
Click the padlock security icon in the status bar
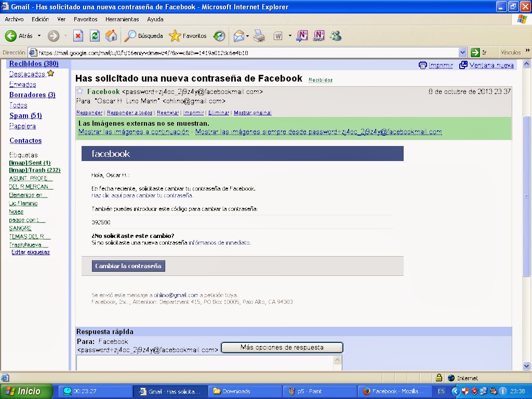click(x=438, y=377)
